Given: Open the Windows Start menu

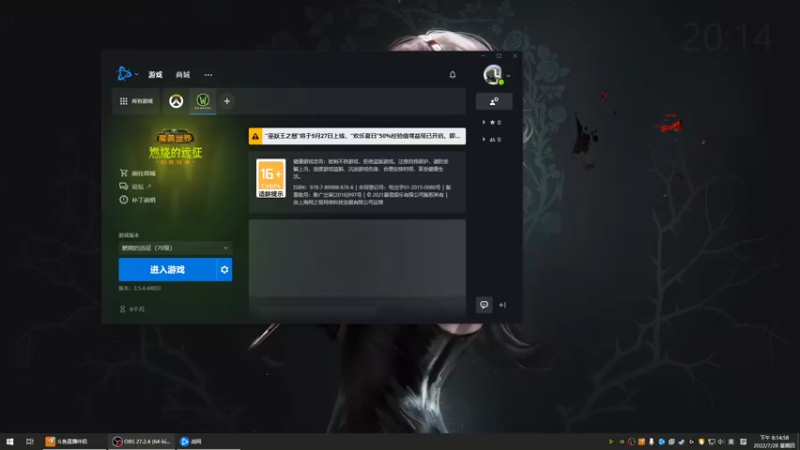Looking at the screenshot, I should [10, 441].
